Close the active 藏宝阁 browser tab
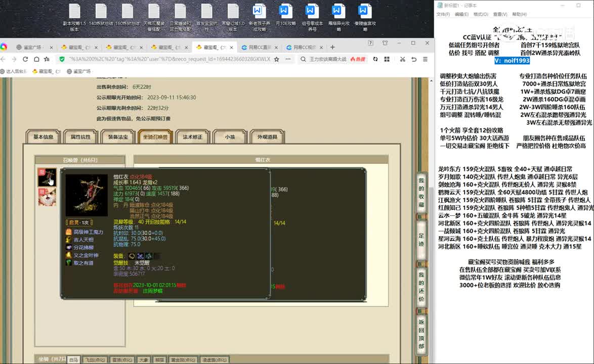The width and height of the screenshot is (594, 364). pos(231,48)
